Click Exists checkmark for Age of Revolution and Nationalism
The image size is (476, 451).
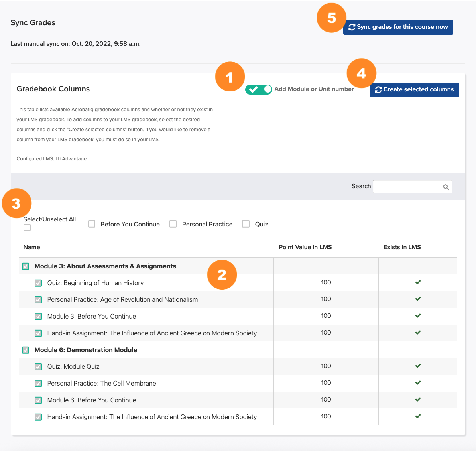pyautogui.click(x=418, y=299)
